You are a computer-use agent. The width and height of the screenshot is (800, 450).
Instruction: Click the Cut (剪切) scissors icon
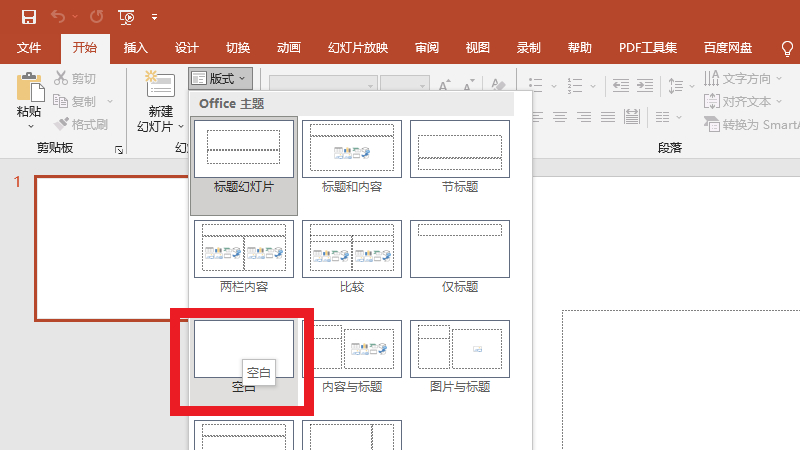click(x=62, y=78)
